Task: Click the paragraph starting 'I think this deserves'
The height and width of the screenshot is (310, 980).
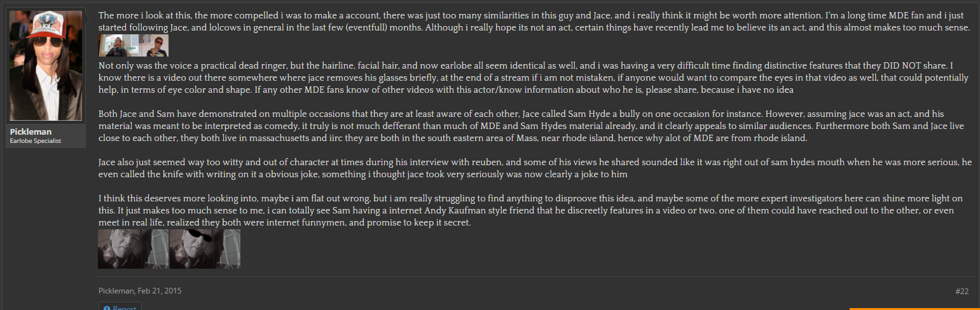Action: pos(535,211)
